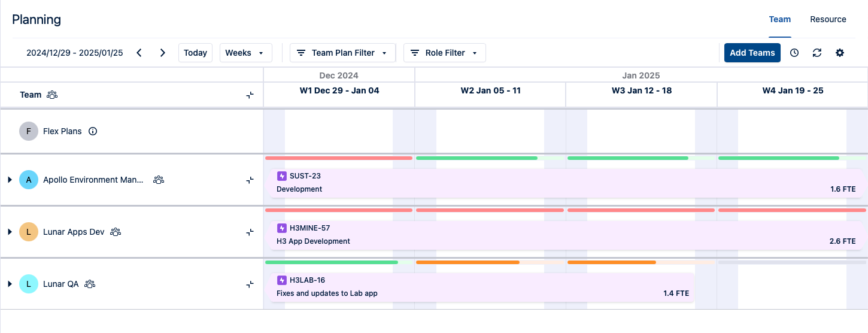The width and height of the screenshot is (868, 333).
Task: Open the settings gear icon
Action: [840, 53]
